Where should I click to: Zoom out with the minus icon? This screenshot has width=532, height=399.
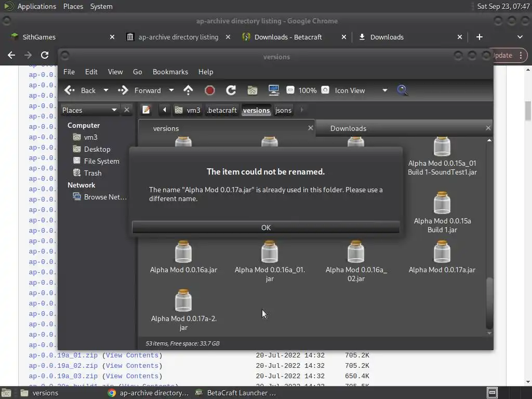[290, 90]
